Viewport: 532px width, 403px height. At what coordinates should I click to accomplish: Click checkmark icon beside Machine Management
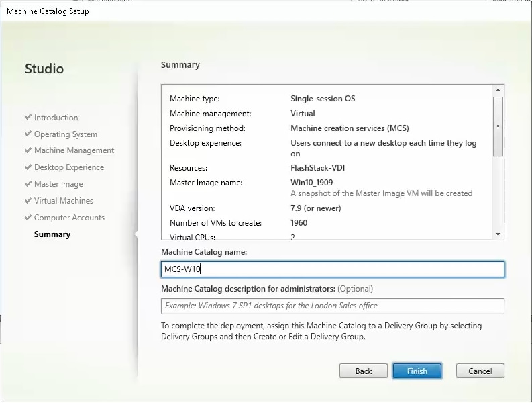28,150
